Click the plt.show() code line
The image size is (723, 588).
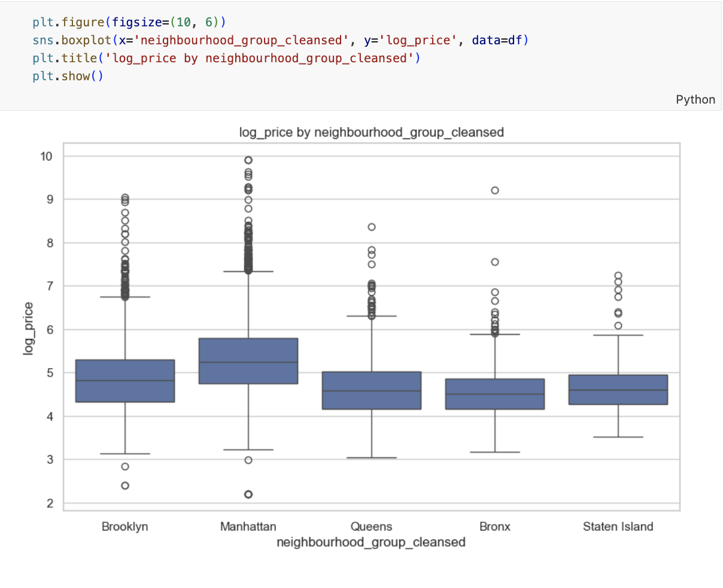click(68, 76)
